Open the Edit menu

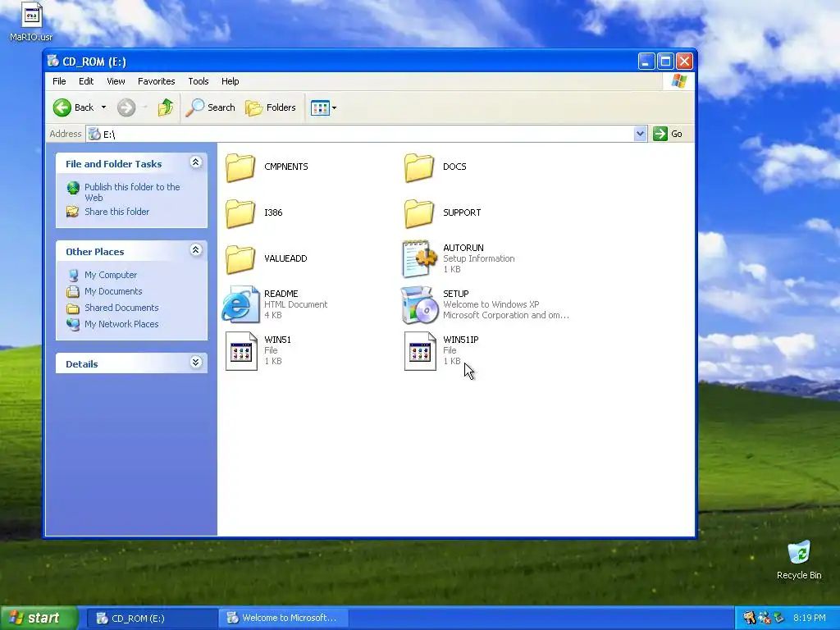tap(86, 81)
